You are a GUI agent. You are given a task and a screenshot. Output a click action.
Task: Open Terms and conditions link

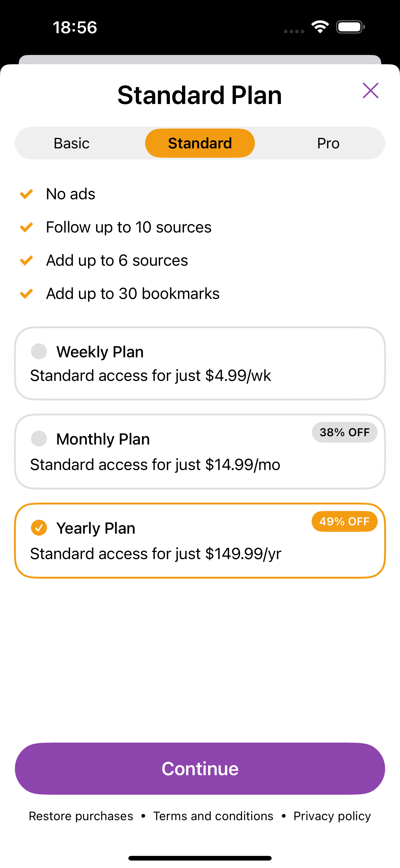213,816
